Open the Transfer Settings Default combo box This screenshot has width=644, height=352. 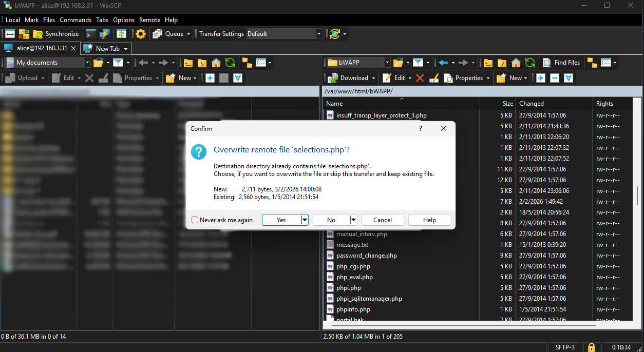[284, 34]
